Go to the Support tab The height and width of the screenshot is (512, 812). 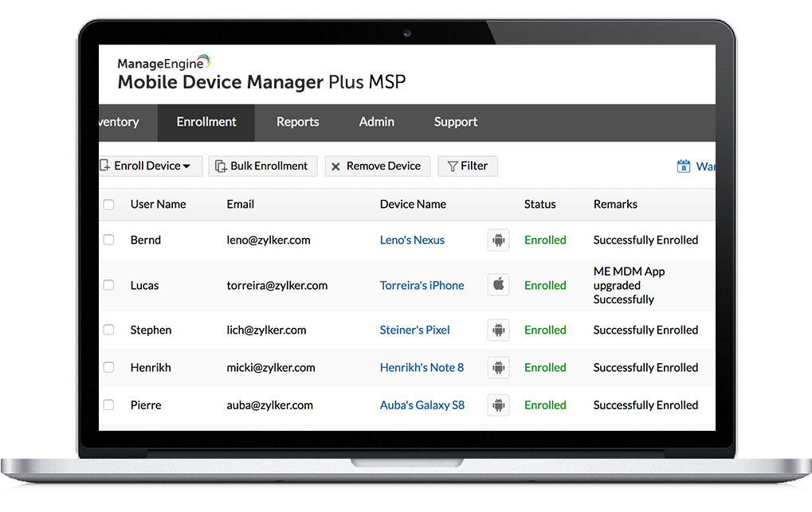(x=455, y=122)
